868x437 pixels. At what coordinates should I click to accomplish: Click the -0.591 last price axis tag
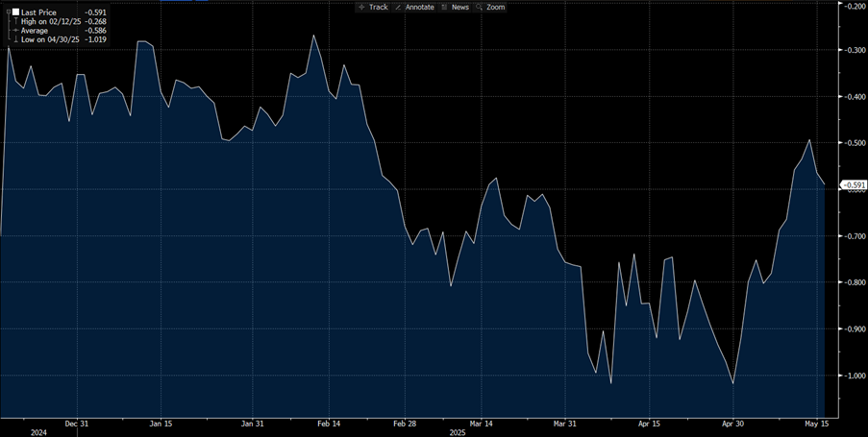click(x=854, y=184)
